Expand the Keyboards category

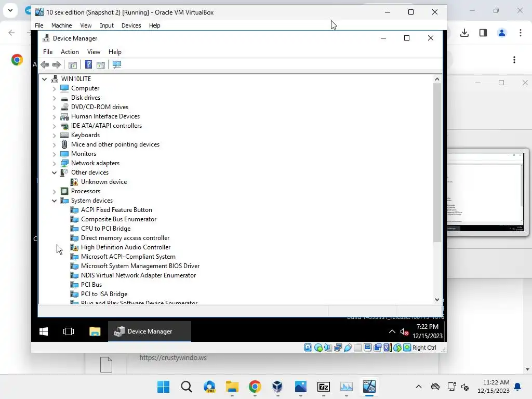[x=54, y=136]
